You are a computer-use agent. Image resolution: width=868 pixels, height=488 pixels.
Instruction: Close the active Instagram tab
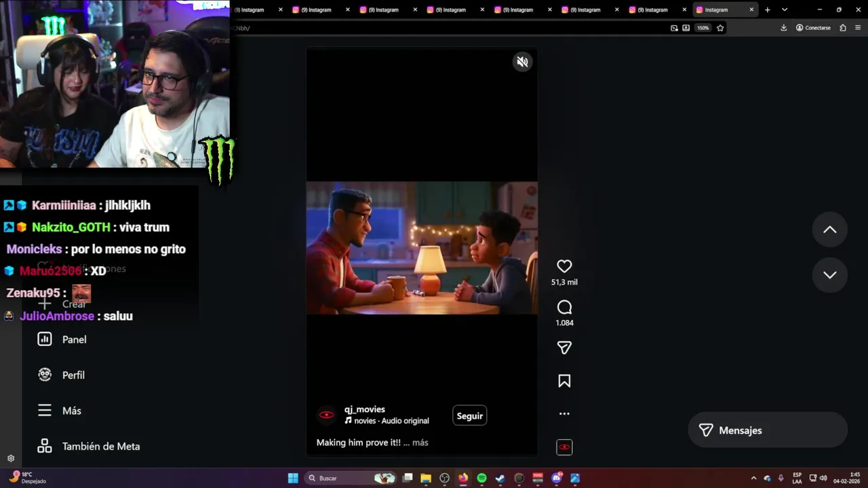tap(751, 9)
